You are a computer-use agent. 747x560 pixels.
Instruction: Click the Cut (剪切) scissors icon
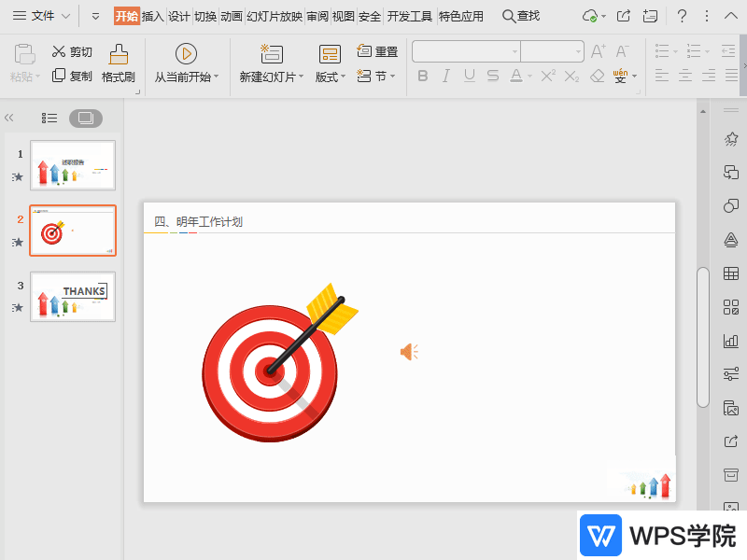coord(59,52)
